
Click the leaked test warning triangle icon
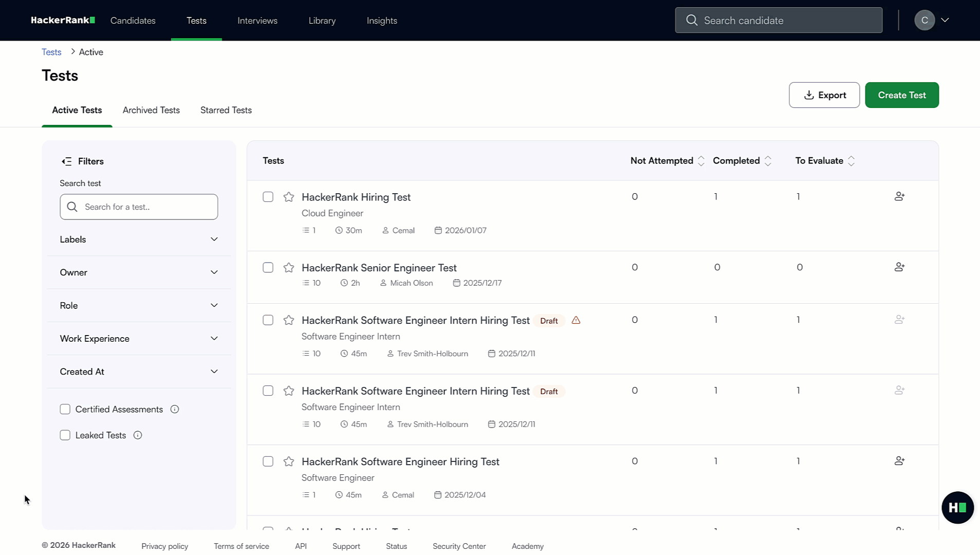[576, 320]
